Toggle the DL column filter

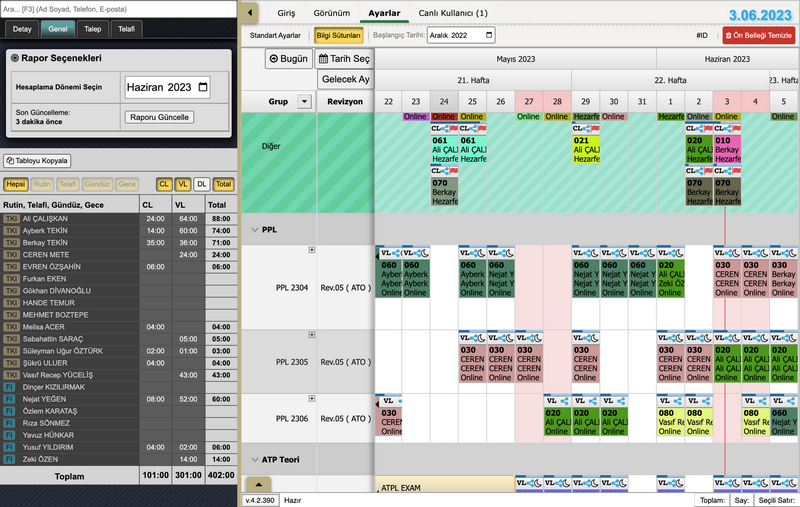(x=202, y=184)
